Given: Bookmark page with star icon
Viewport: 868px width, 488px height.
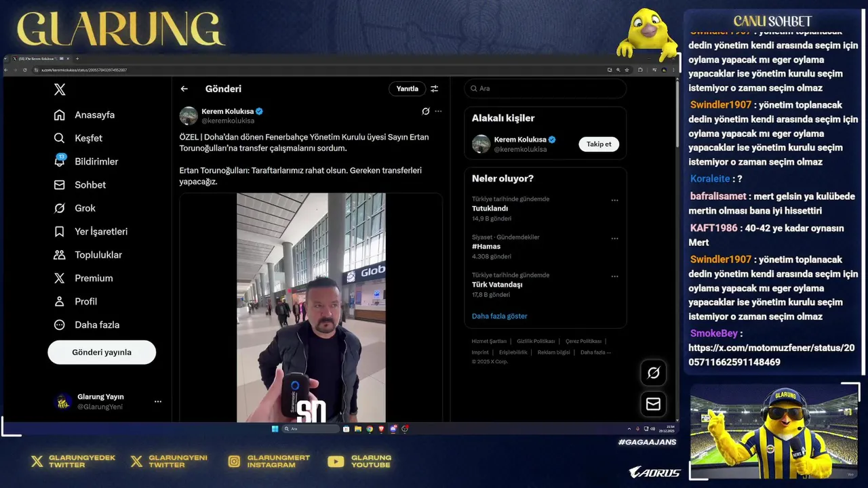Looking at the screenshot, I should (627, 70).
